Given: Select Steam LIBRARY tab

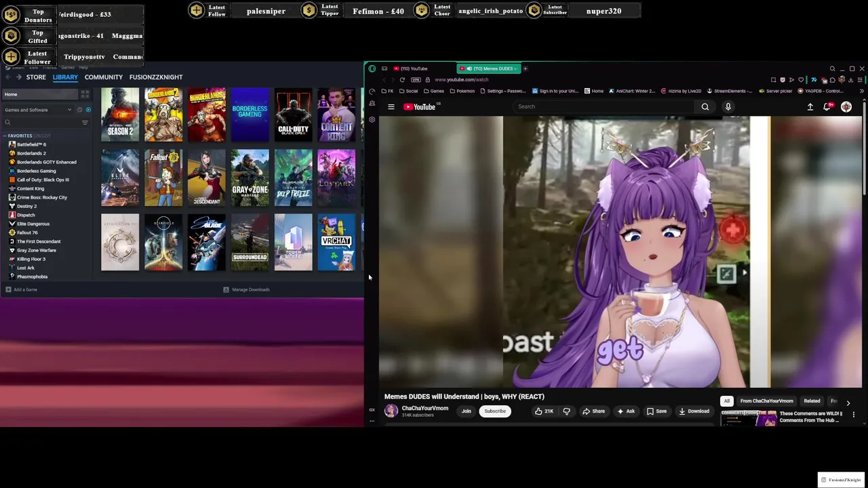Looking at the screenshot, I should point(65,77).
